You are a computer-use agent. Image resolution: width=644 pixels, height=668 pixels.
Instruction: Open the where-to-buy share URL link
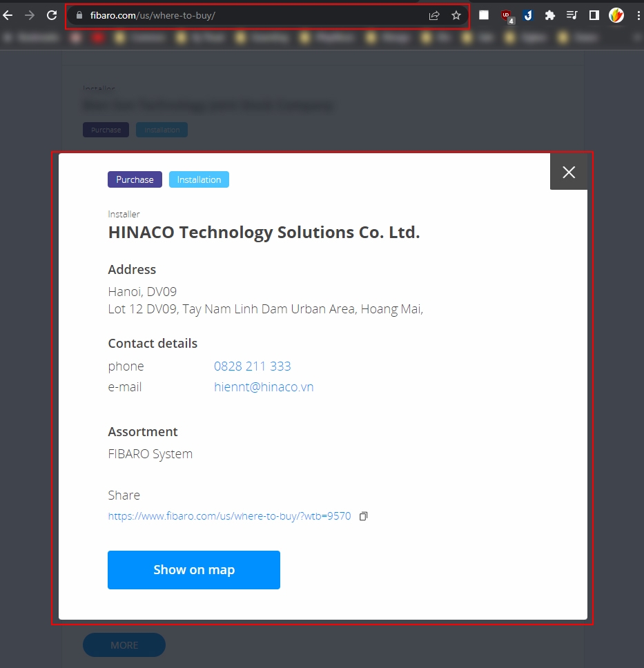click(x=229, y=516)
